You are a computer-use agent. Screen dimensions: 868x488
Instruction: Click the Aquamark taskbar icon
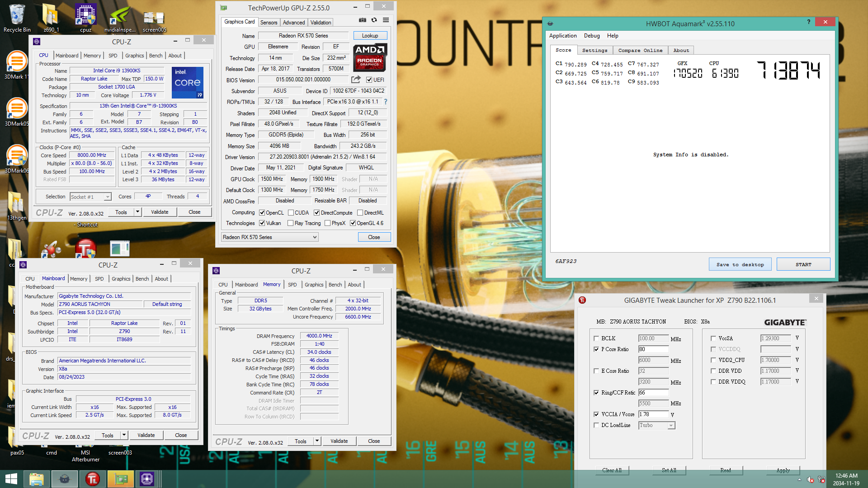pyautogui.click(x=65, y=479)
